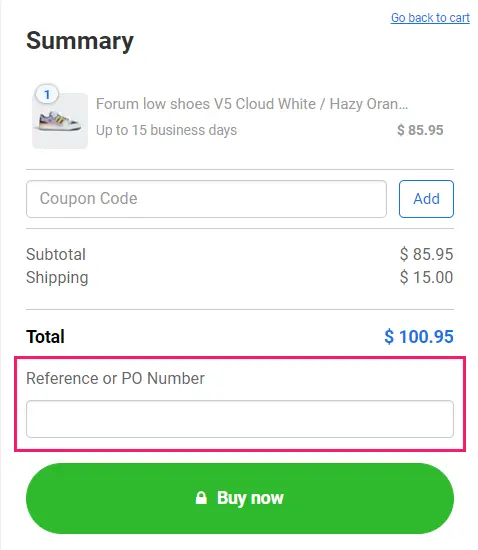Click the quantity badge showing 1

(47, 94)
